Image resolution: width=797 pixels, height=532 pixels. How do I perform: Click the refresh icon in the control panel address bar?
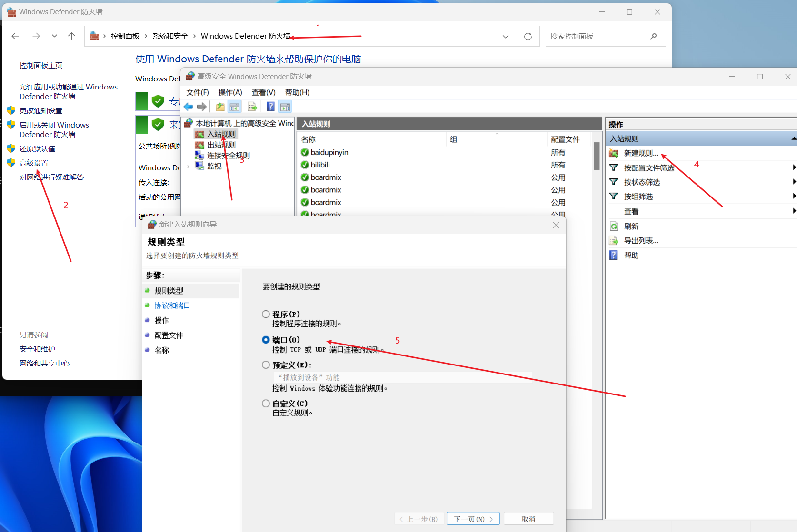pos(528,36)
